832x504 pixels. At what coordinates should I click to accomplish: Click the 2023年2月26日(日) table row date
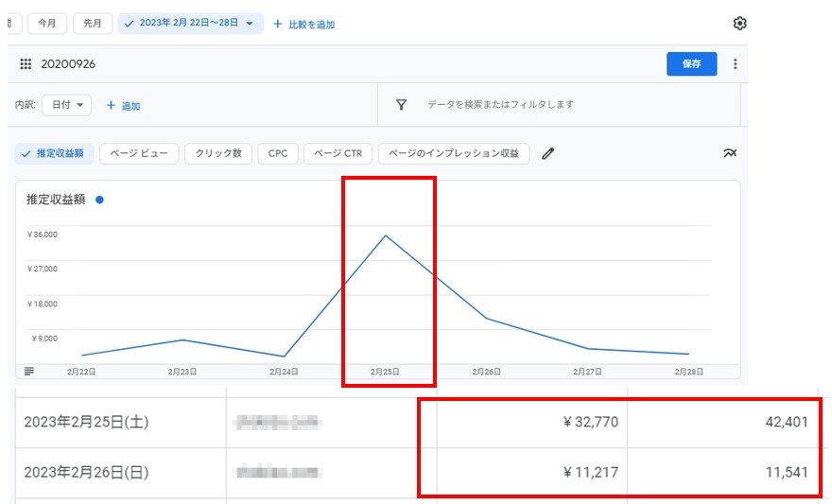point(86,472)
